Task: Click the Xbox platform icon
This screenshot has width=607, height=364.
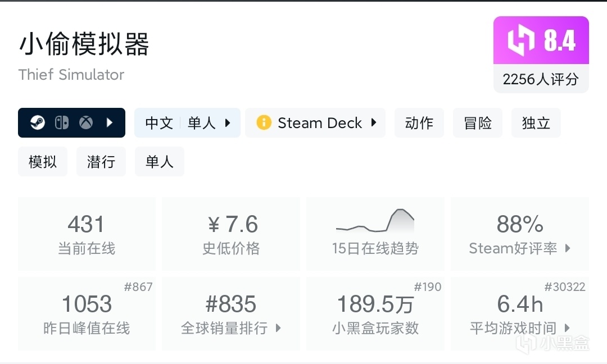Action: pos(86,122)
